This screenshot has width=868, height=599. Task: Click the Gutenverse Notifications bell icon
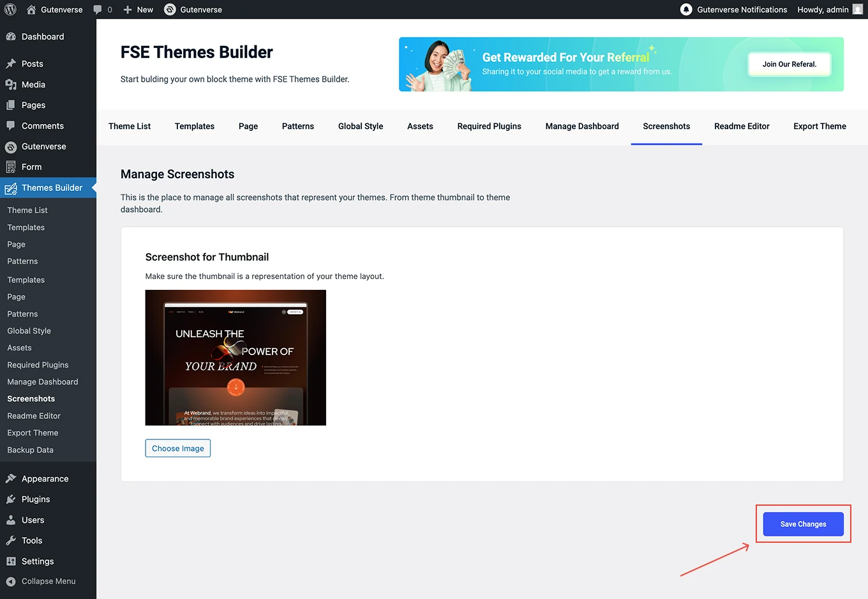686,10
